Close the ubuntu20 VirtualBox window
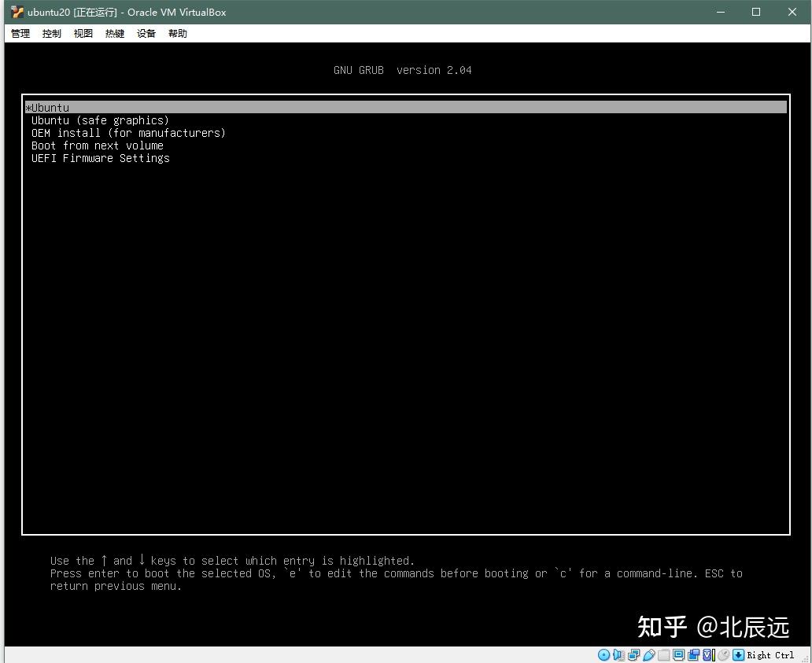The image size is (812, 663). coord(792,12)
